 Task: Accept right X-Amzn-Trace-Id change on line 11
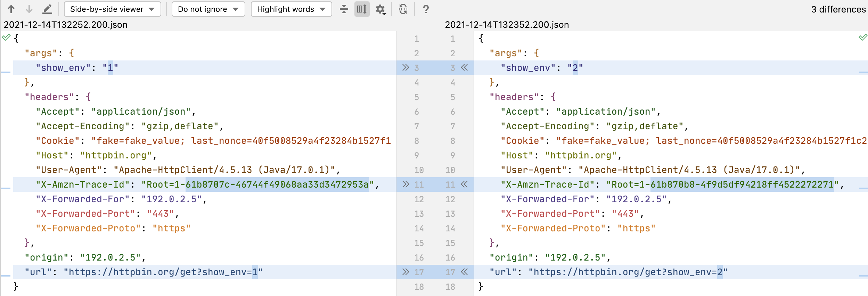[465, 184]
